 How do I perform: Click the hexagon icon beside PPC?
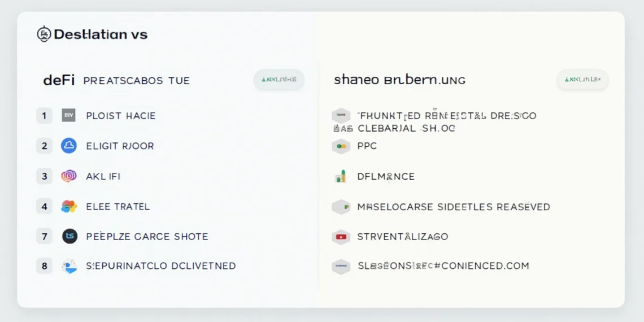click(x=341, y=146)
